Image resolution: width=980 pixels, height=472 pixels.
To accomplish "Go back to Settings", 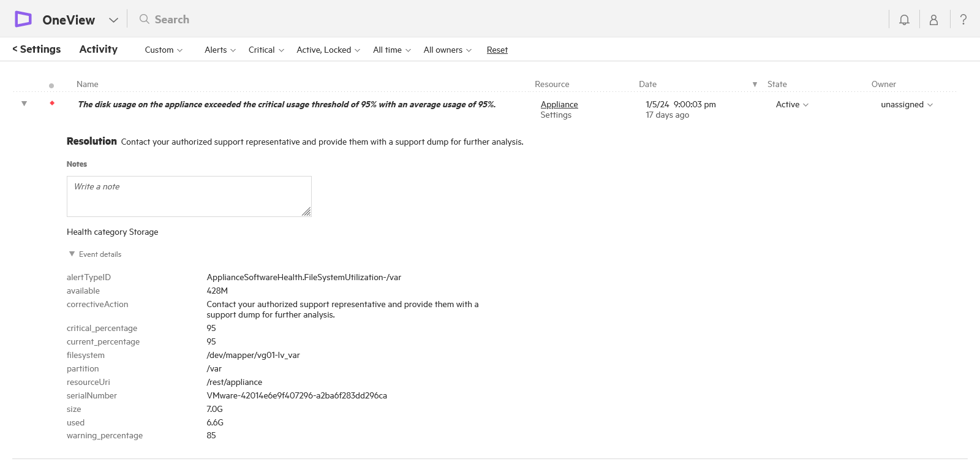I will [37, 49].
